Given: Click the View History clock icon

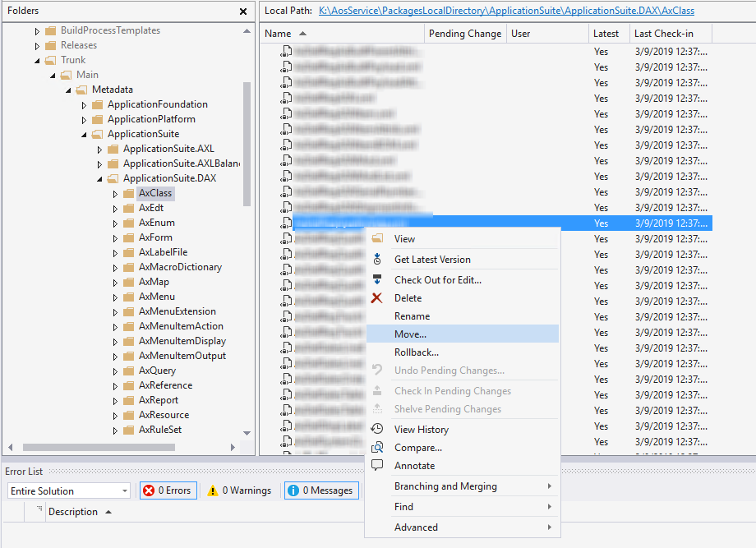Looking at the screenshot, I should pyautogui.click(x=377, y=430).
